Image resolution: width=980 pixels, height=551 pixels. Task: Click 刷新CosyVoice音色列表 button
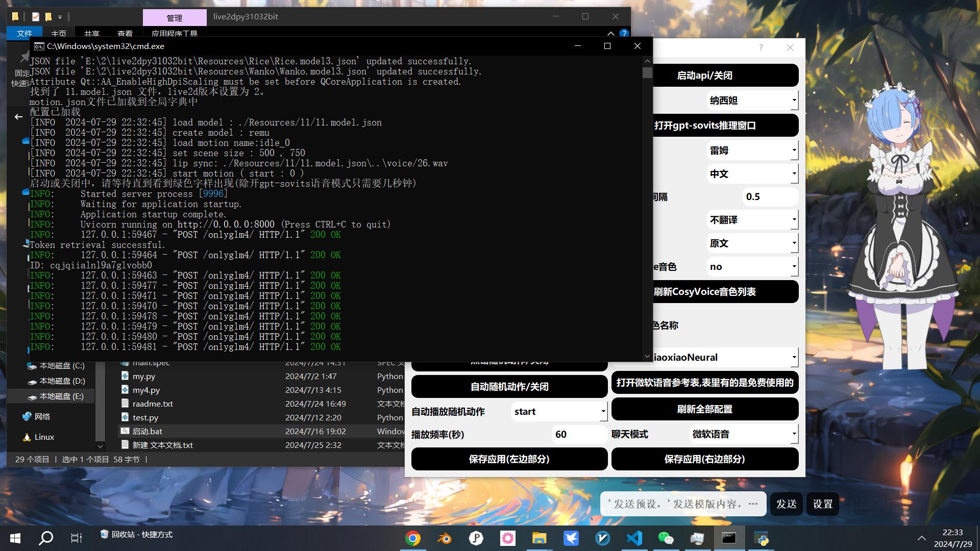725,292
